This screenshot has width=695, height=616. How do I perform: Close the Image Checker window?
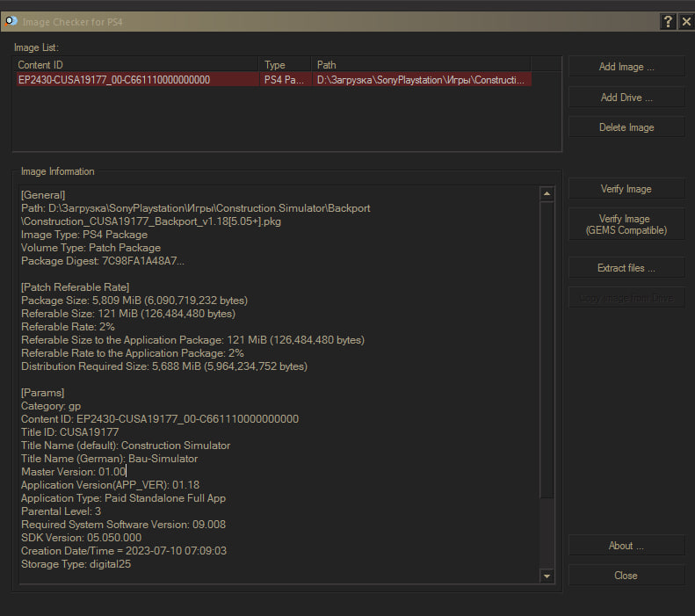(x=686, y=21)
